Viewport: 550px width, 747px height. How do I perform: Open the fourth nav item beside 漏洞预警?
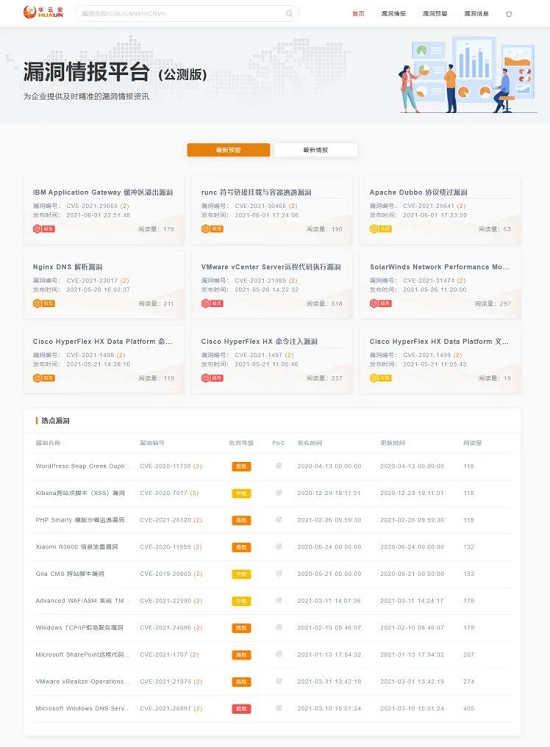[x=477, y=14]
